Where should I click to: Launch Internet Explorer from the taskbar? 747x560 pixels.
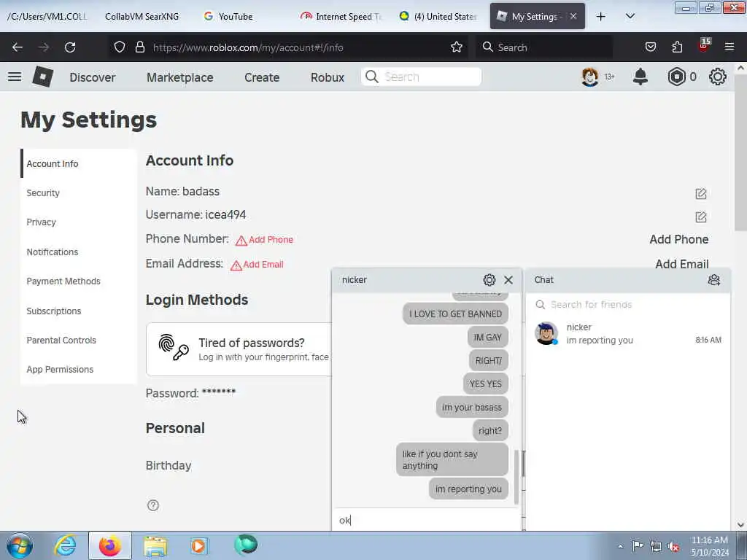coord(65,545)
